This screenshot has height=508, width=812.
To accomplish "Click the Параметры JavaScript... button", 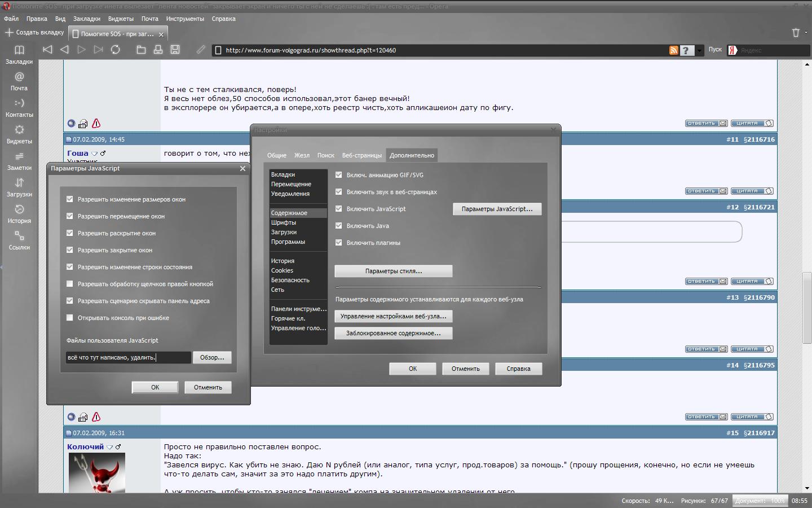I will [x=497, y=209].
